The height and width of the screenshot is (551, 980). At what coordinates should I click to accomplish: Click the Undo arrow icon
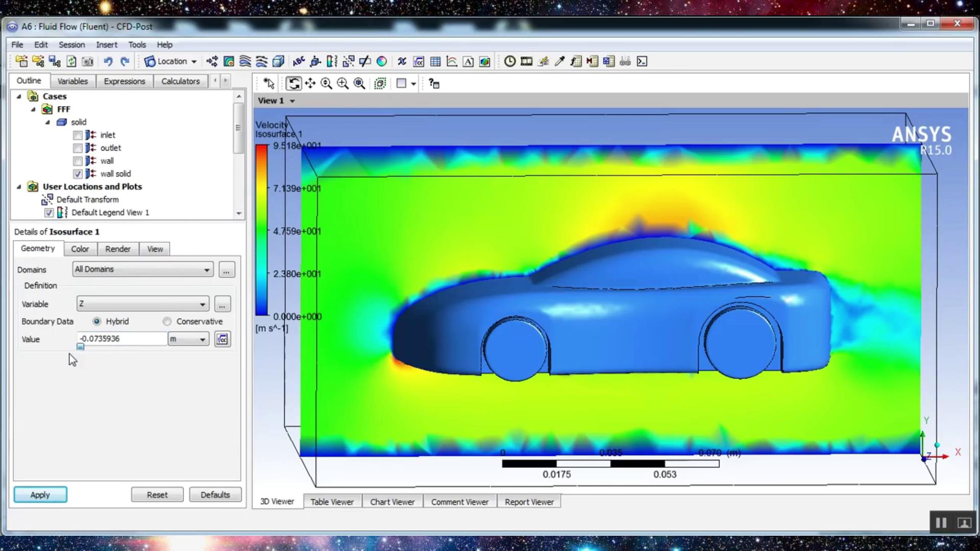tap(108, 62)
